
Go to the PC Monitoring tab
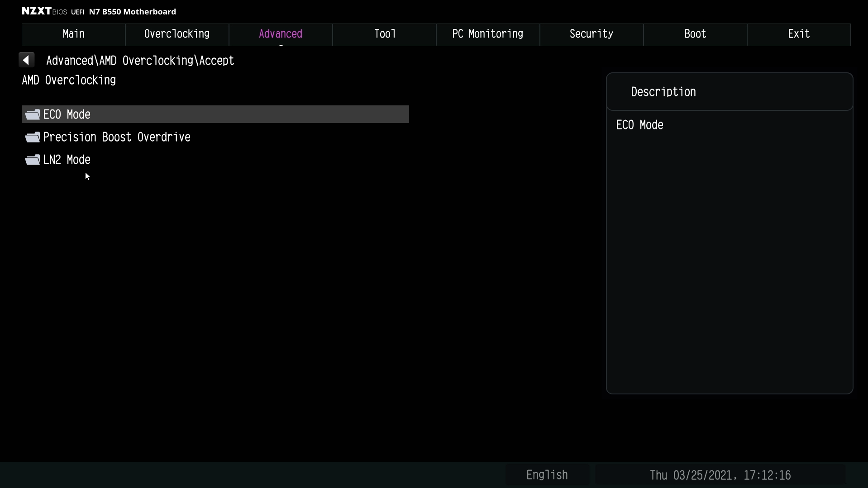point(488,34)
